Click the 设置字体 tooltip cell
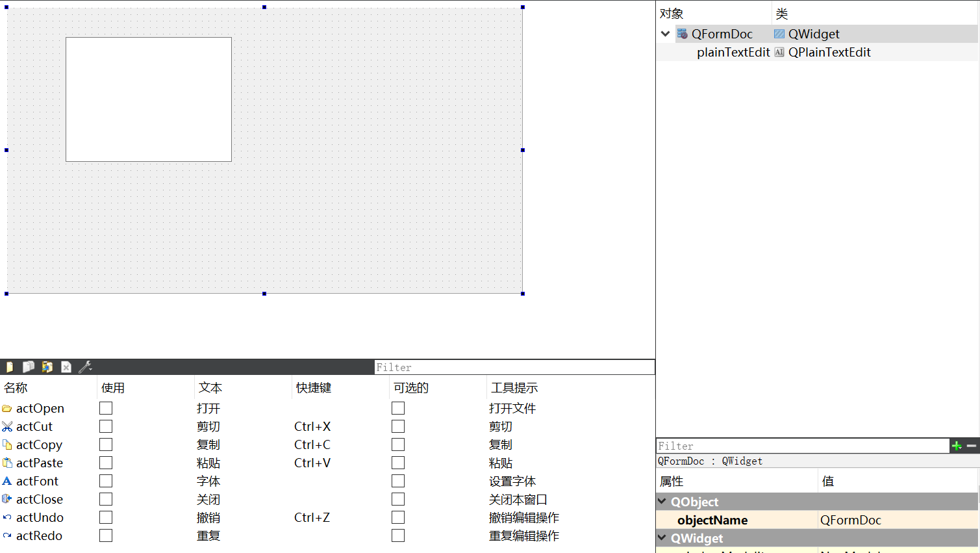 point(512,482)
